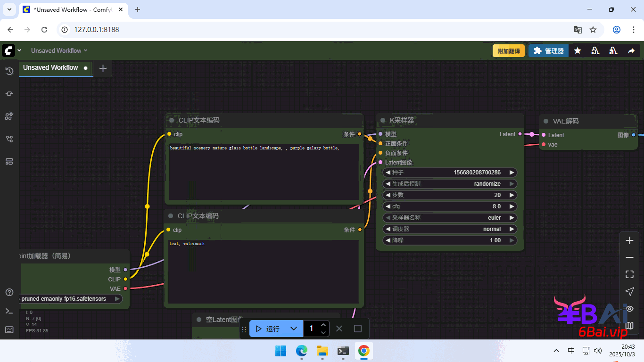Open the Unsaved Workflow breadcrumb menu

click(x=59, y=51)
